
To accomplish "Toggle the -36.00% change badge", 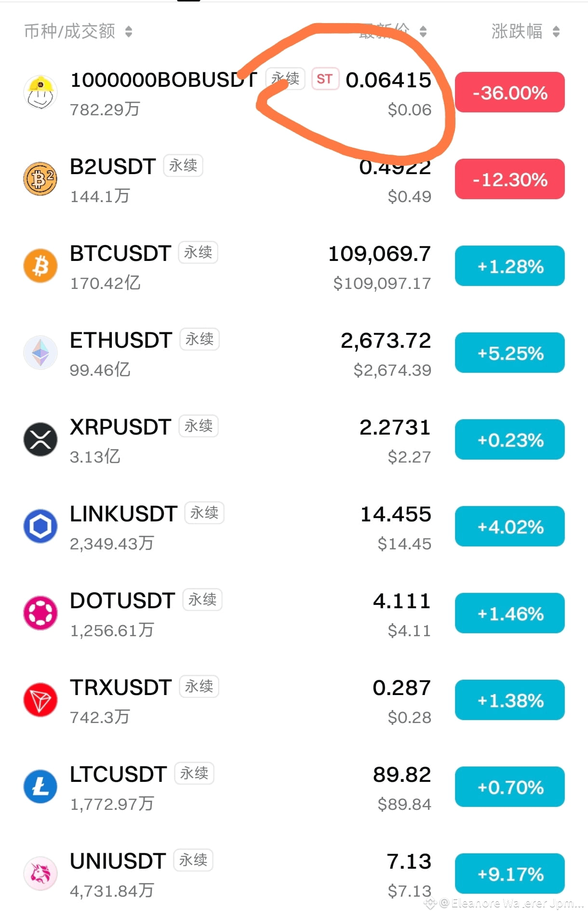I will [510, 92].
